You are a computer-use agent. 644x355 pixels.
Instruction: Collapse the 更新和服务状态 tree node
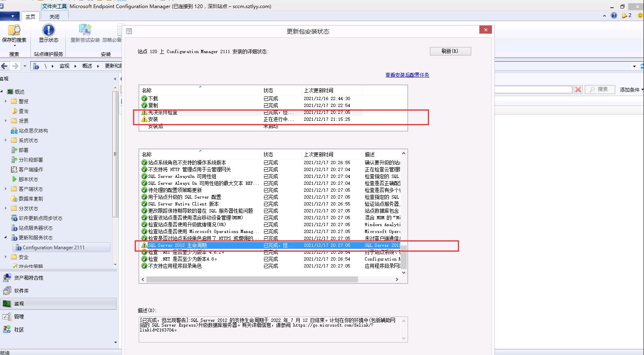(6, 237)
